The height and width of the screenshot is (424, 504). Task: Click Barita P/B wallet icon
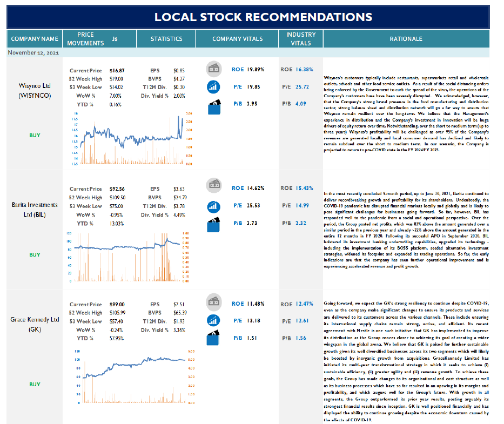click(214, 225)
